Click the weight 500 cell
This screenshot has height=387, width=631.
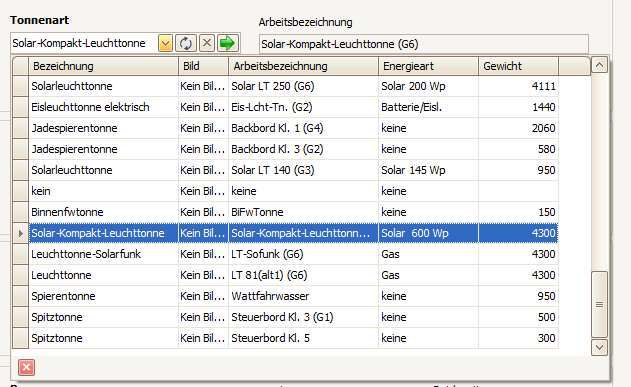click(x=518, y=317)
